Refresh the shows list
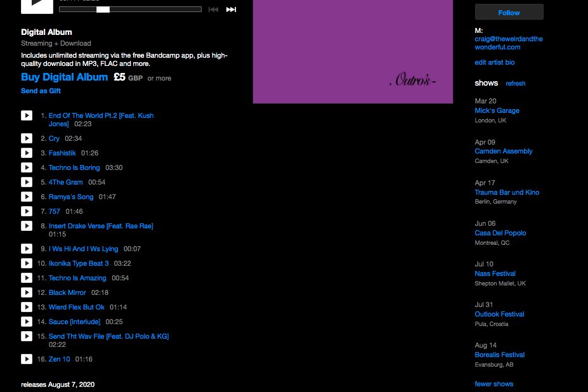The width and height of the screenshot is (588, 392). [515, 83]
